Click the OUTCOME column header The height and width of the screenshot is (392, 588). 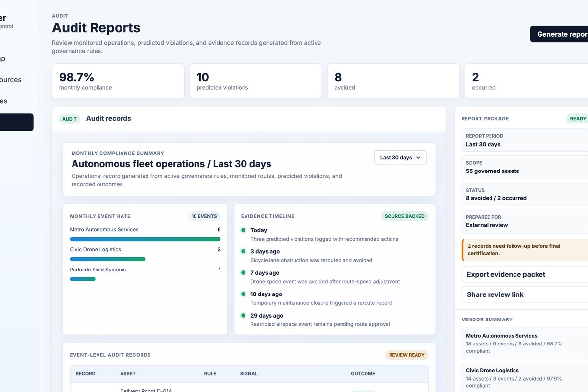pos(363,374)
